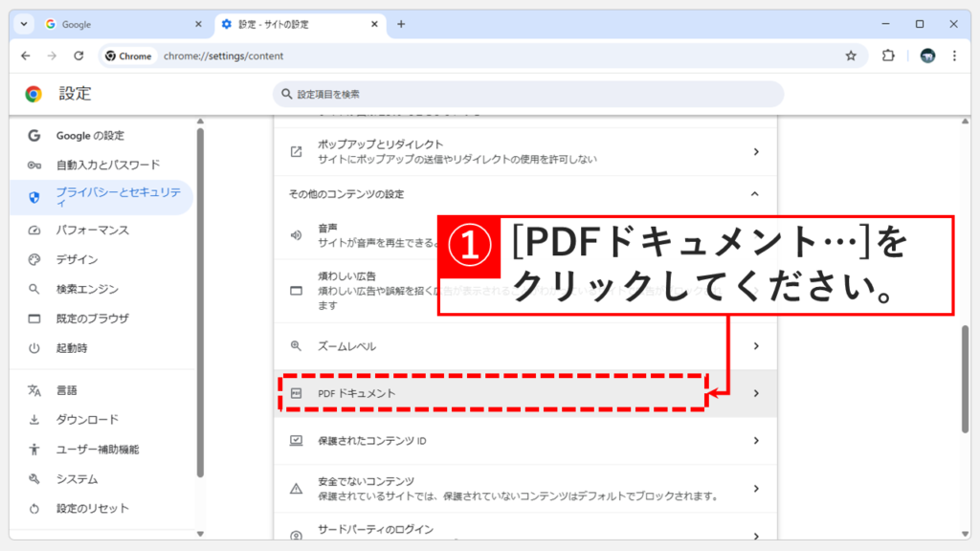Click the star icon to bookmark this page
This screenshot has height=551, width=980.
[x=851, y=55]
